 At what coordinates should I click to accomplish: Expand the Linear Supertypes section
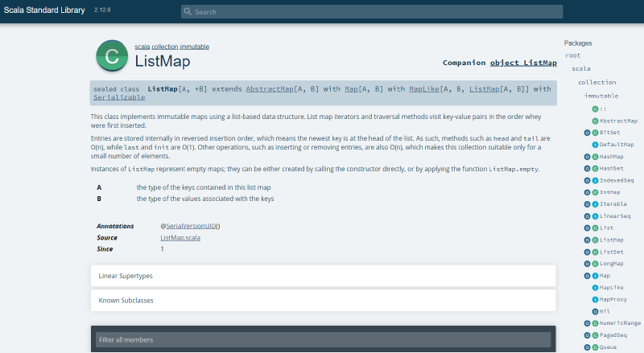324,276
